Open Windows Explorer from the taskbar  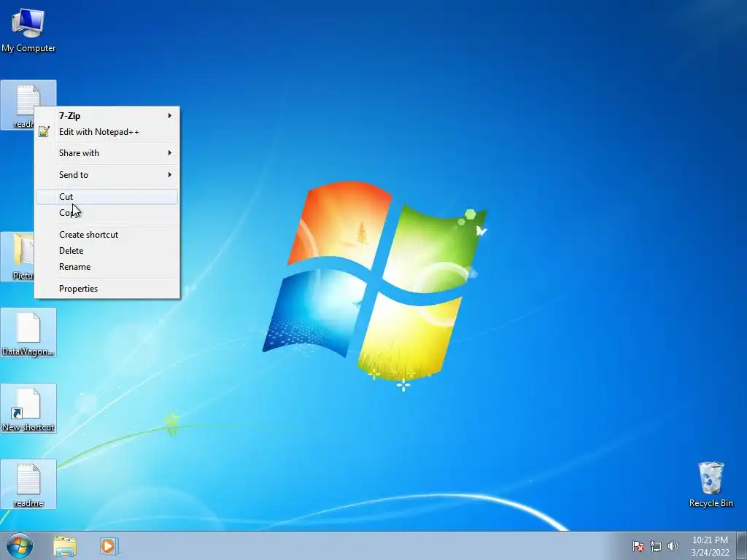pyautogui.click(x=65, y=546)
